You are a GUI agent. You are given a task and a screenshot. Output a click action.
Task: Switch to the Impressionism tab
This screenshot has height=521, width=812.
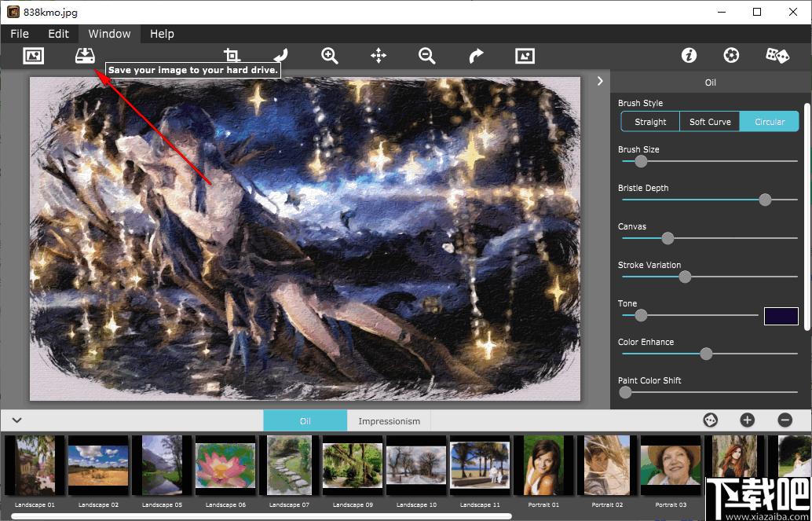(389, 421)
